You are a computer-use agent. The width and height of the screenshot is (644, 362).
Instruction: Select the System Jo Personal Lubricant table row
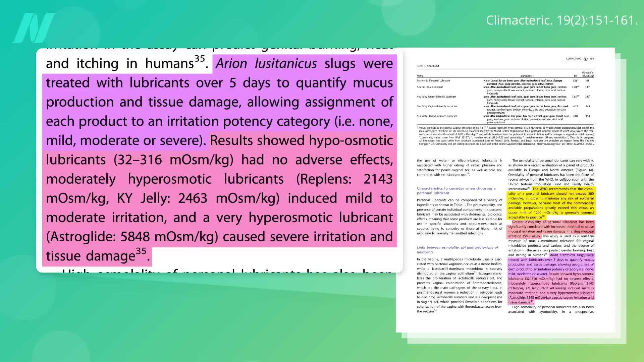pyautogui.click(x=433, y=81)
